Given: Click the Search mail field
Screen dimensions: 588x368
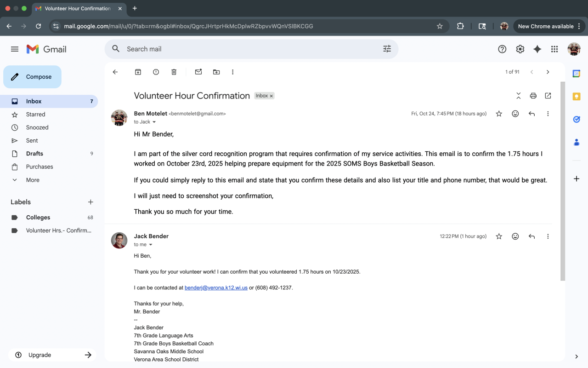Looking at the screenshot, I should (x=248, y=49).
